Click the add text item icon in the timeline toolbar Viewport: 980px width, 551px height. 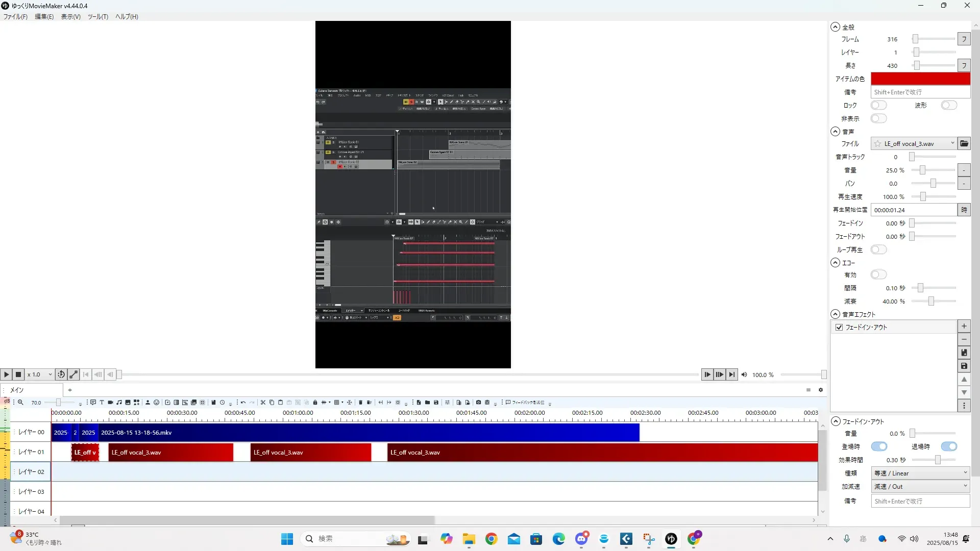(x=102, y=403)
